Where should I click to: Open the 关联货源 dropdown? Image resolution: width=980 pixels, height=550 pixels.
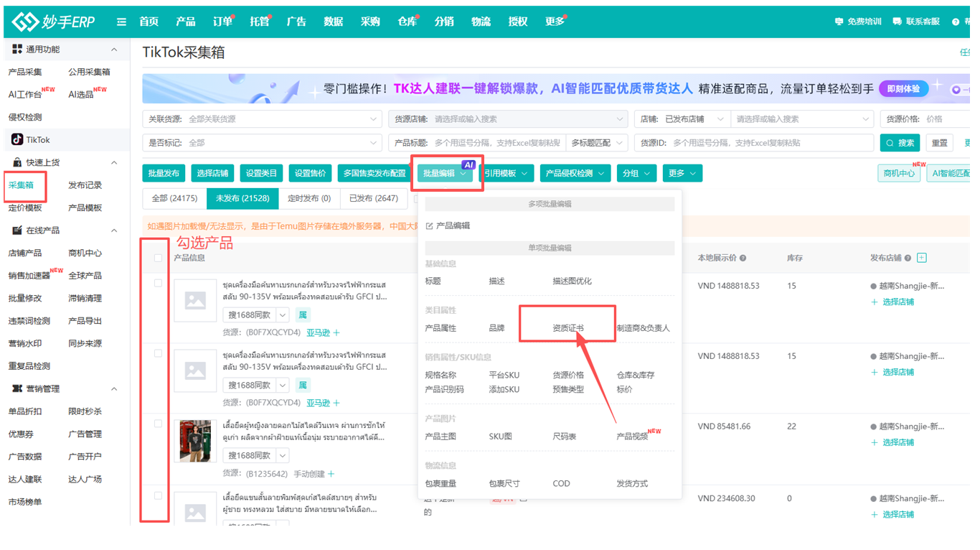click(262, 119)
